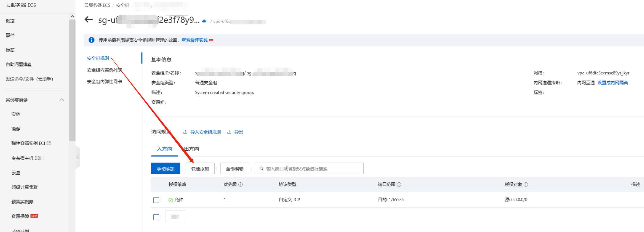The width and height of the screenshot is (644, 232).
Task: Open the 安全组内弹性网卡 tab
Action: (x=104, y=82)
